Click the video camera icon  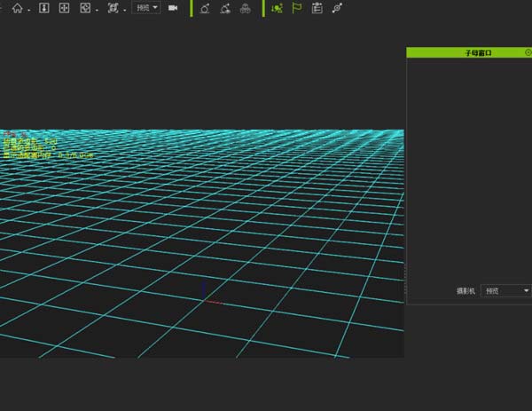pyautogui.click(x=173, y=8)
